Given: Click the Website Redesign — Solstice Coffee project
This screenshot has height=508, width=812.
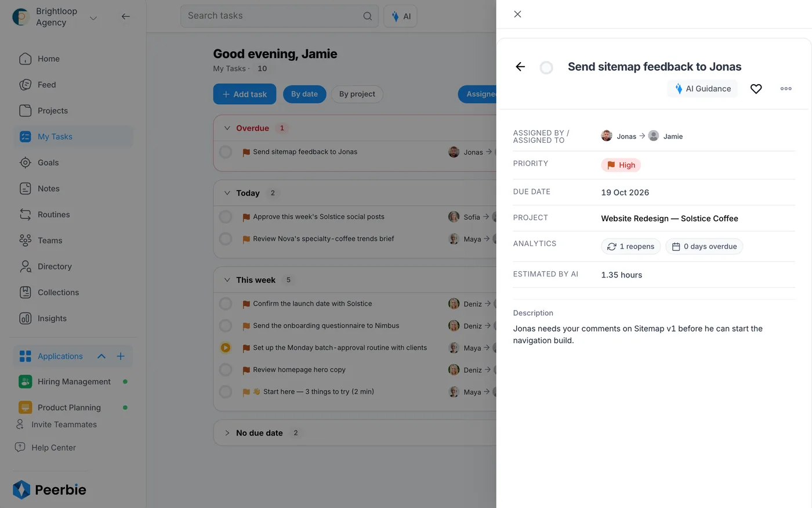Looking at the screenshot, I should [669, 218].
